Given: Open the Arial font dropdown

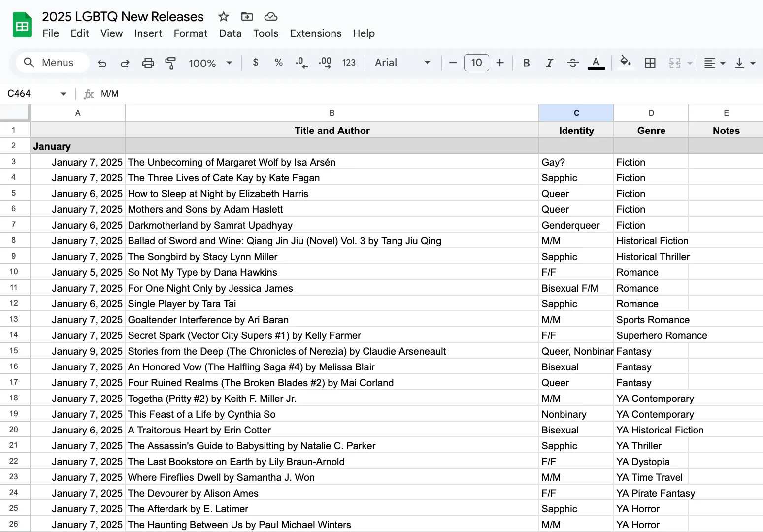Looking at the screenshot, I should point(402,63).
